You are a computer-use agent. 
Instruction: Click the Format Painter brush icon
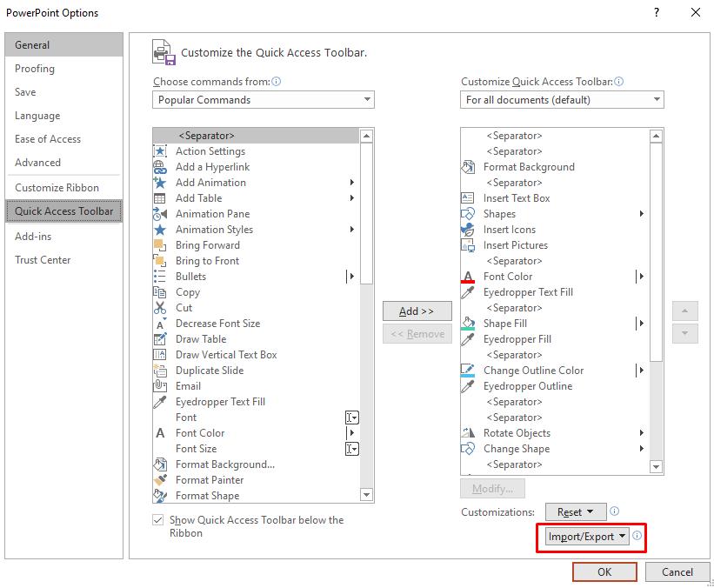tap(160, 480)
